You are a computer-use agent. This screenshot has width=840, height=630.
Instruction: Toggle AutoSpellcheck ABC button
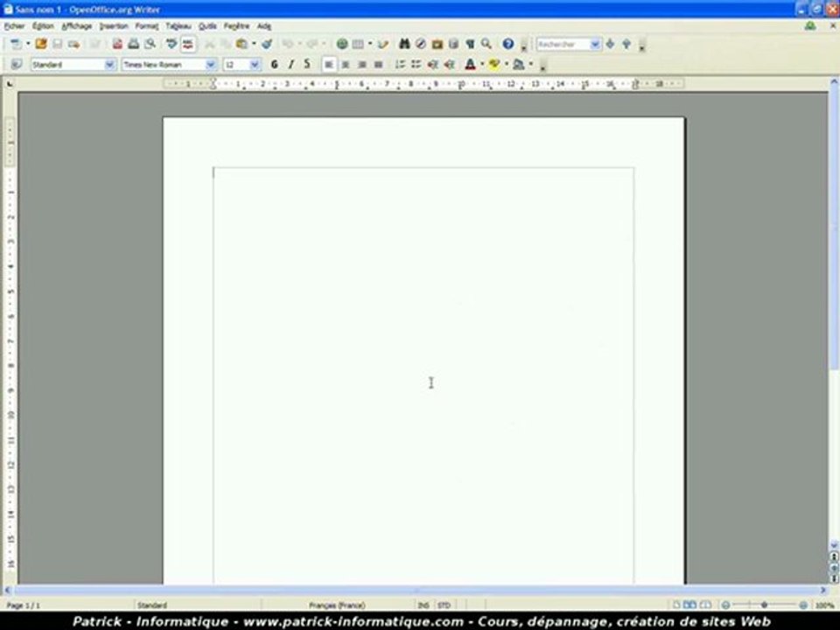188,45
